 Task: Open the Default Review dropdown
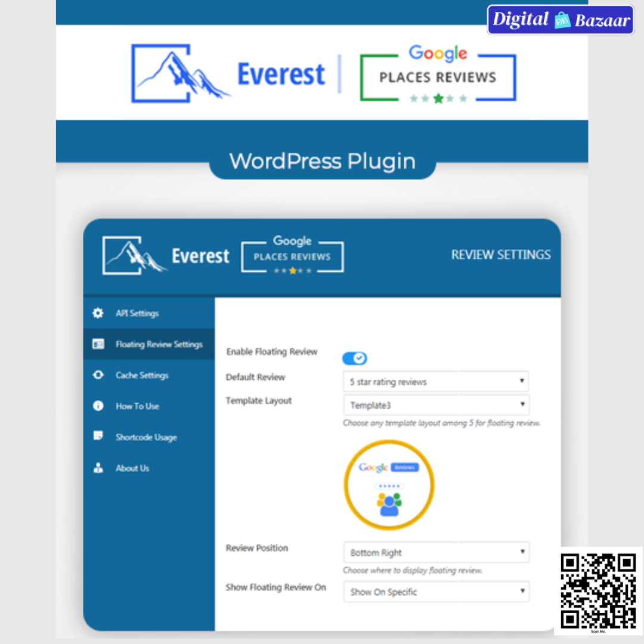(436, 382)
